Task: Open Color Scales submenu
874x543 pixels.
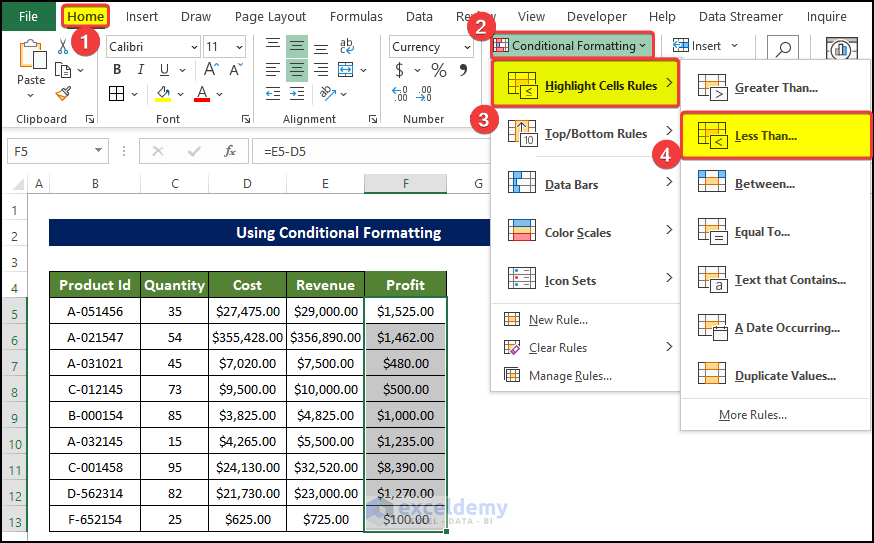Action: 585,231
